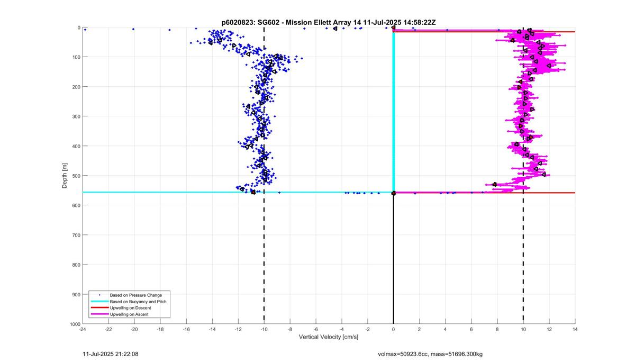Click x-axis tick label '-4'

[342, 329]
